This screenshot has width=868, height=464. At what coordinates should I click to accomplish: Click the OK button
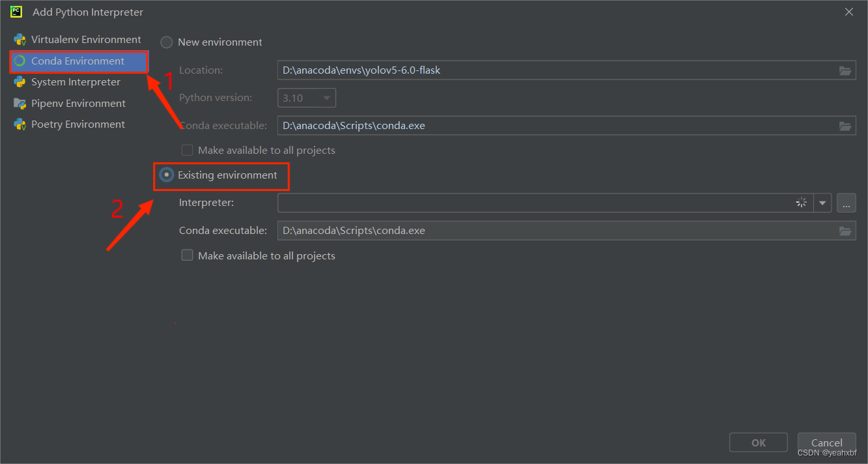click(x=759, y=442)
